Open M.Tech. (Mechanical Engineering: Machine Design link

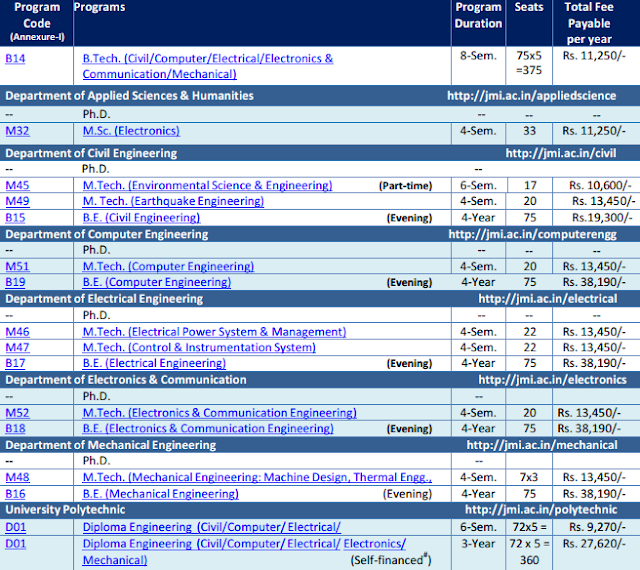257,477
